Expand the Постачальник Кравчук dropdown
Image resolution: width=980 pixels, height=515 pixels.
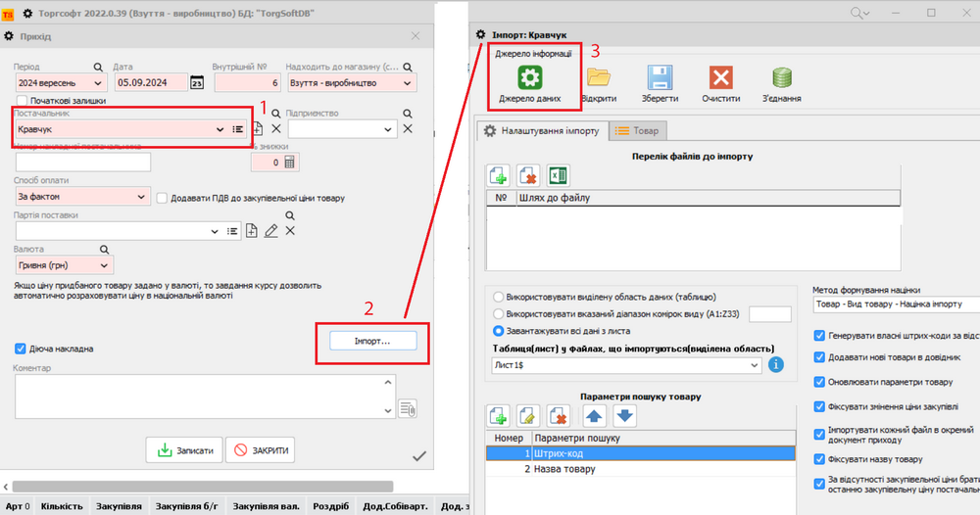(x=220, y=129)
